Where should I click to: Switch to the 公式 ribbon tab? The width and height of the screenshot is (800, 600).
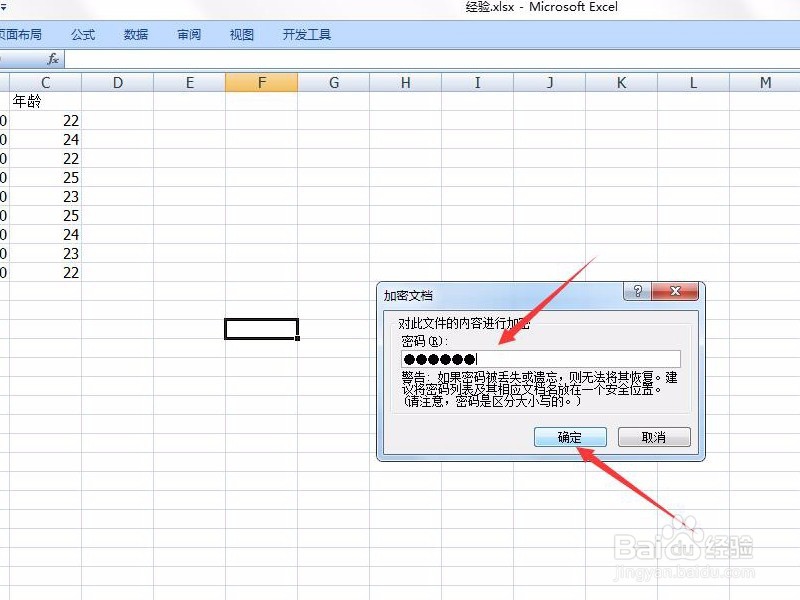click(x=83, y=33)
